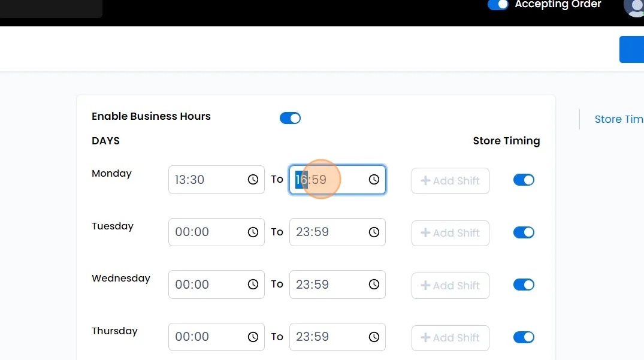Image resolution: width=644 pixels, height=360 pixels.
Task: Click the Monday day label
Action: (x=111, y=174)
